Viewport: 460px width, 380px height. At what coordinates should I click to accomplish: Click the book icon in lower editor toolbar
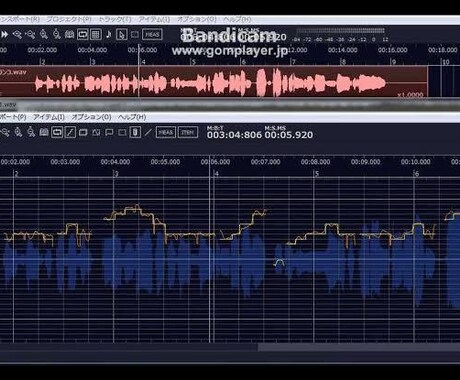[44, 133]
